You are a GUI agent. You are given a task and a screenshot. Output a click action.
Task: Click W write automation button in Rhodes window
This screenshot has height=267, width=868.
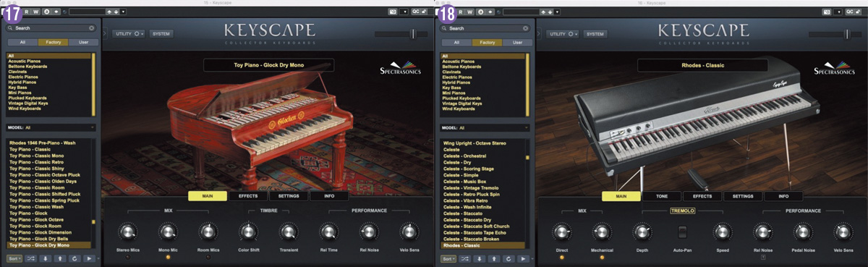tap(469, 12)
